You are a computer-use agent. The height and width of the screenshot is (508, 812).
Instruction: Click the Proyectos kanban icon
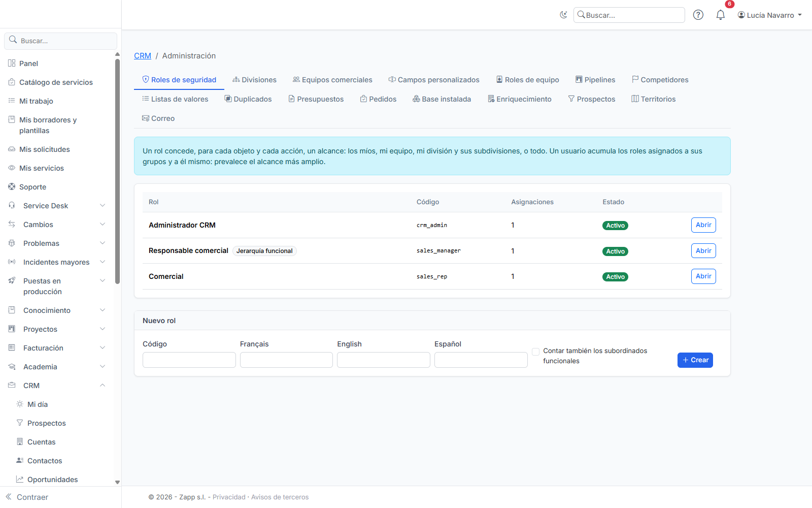[12, 329]
